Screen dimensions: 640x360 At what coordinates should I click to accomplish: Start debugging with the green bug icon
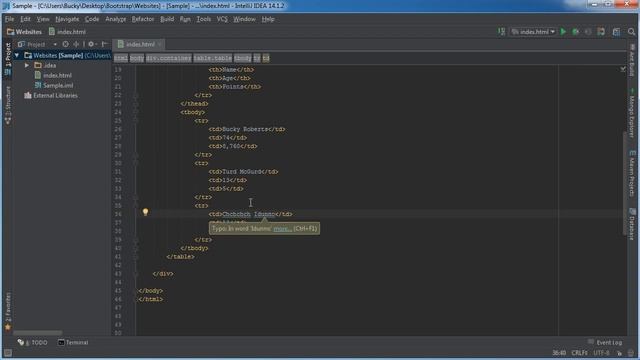point(576,31)
